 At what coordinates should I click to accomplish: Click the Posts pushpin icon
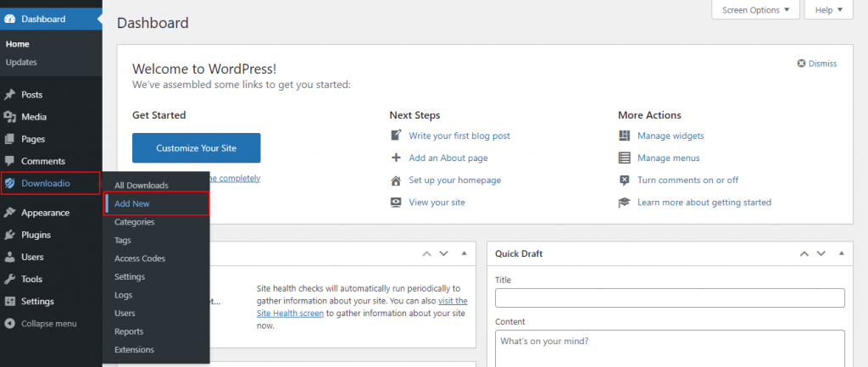tap(9, 95)
